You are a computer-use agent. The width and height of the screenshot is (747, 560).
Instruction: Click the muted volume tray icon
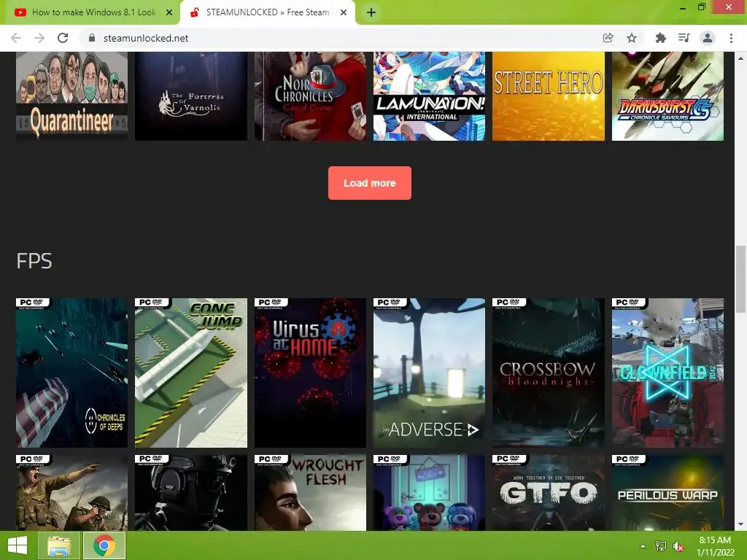click(x=678, y=546)
